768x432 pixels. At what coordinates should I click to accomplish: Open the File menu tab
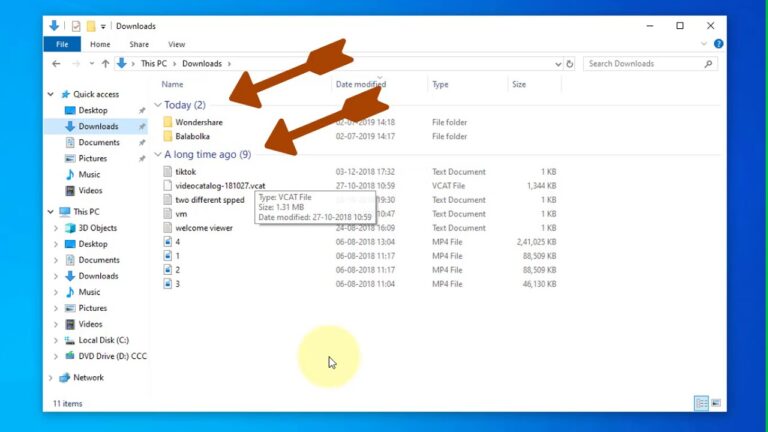61,44
